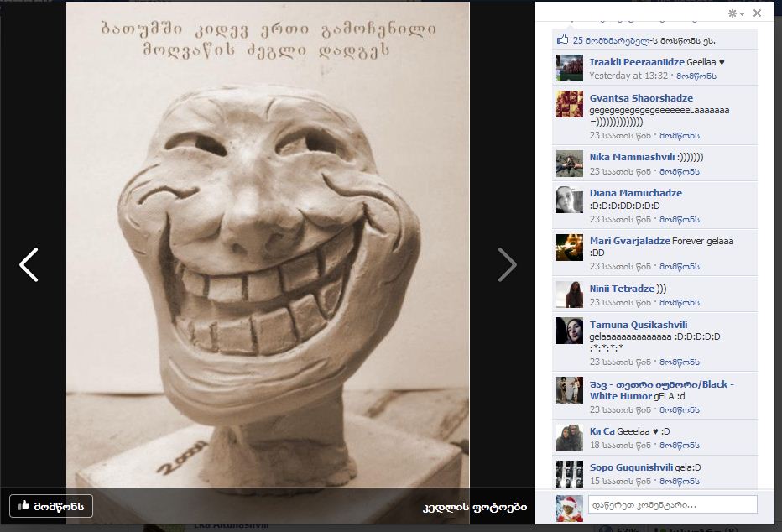This screenshot has width=782, height=532.
Task: Open Diana Mamuchadze's profile
Action: (x=635, y=192)
